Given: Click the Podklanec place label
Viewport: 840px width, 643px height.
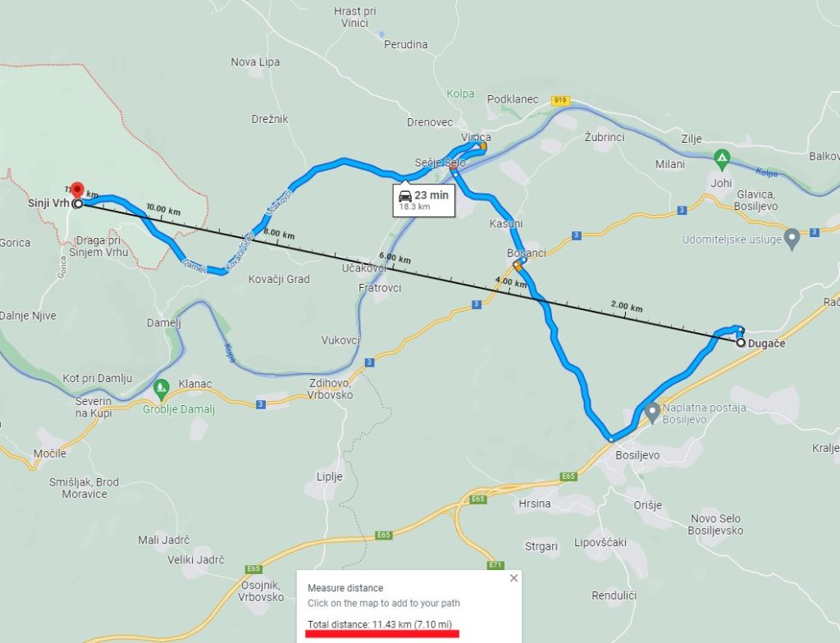Looking at the screenshot, I should point(513,99).
